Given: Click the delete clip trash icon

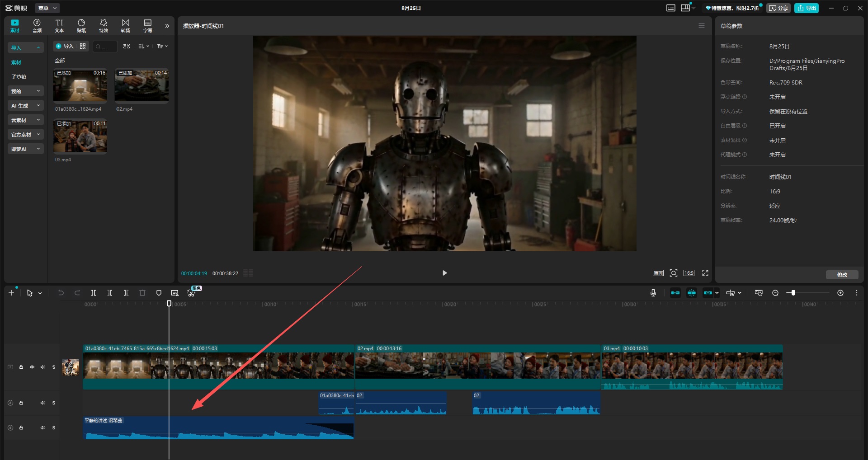Looking at the screenshot, I should [142, 293].
